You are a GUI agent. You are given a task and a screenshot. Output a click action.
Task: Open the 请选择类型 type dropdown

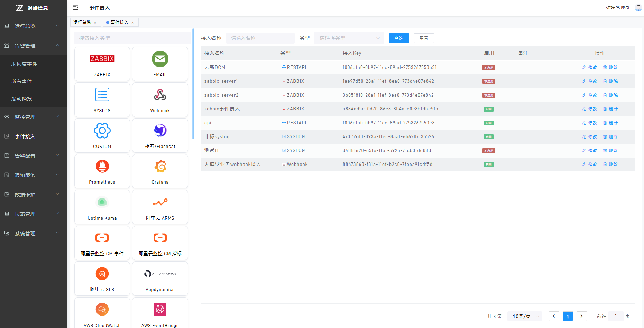349,38
